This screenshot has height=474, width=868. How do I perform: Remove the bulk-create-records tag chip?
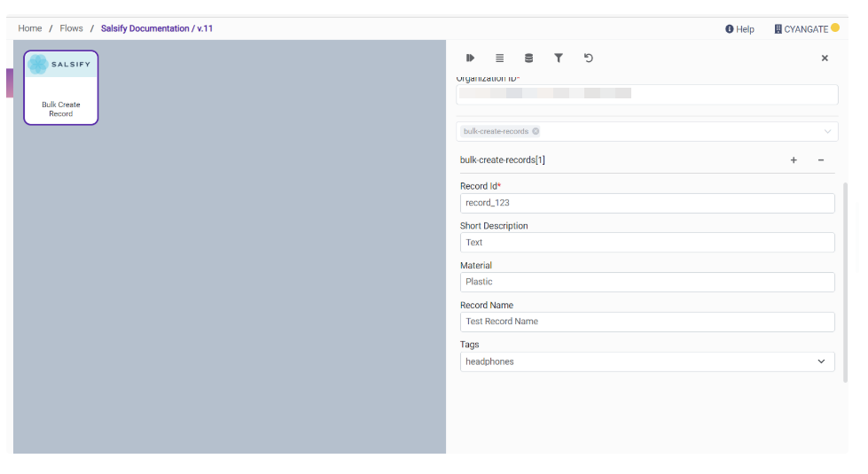click(536, 131)
